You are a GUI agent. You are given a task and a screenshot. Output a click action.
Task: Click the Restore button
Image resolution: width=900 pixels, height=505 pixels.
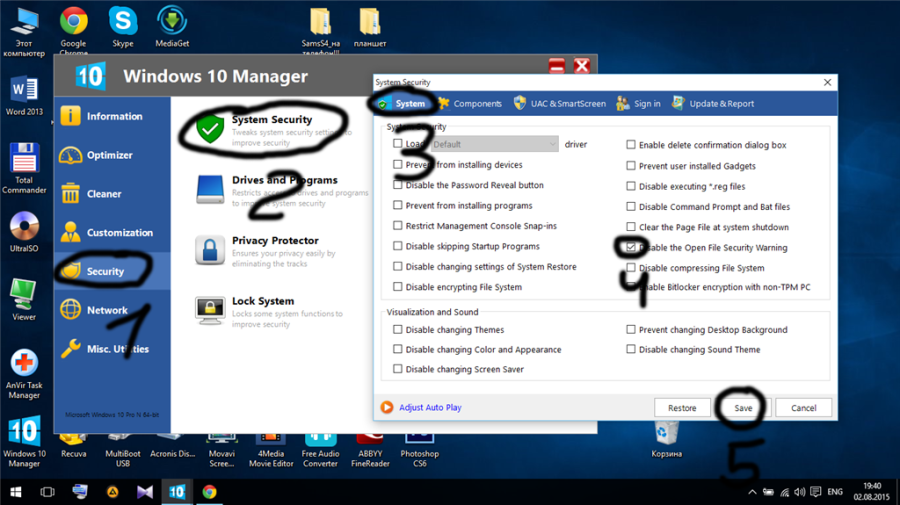point(682,407)
